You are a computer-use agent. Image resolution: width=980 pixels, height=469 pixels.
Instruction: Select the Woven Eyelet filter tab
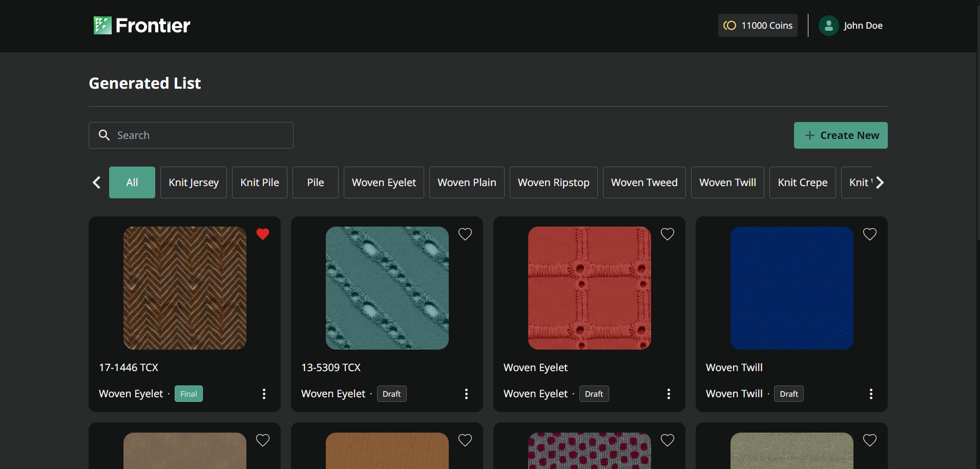pyautogui.click(x=384, y=182)
